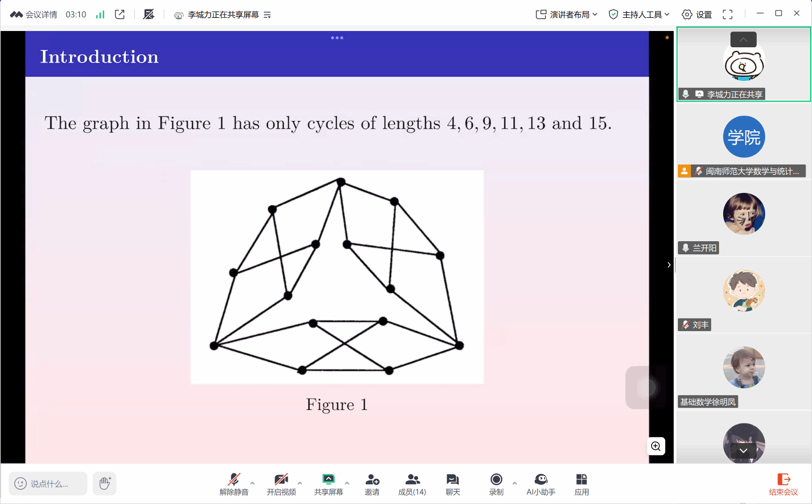Screen dimensions: 812x504
Task: Turn on camera with 开启视频
Action: coord(281,484)
